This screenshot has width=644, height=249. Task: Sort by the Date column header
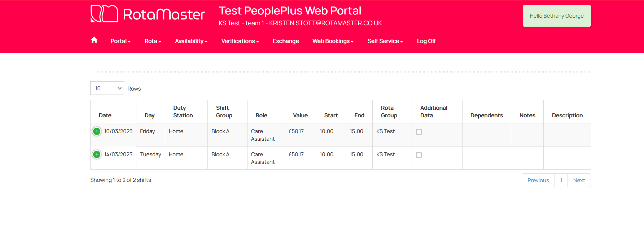point(113,112)
